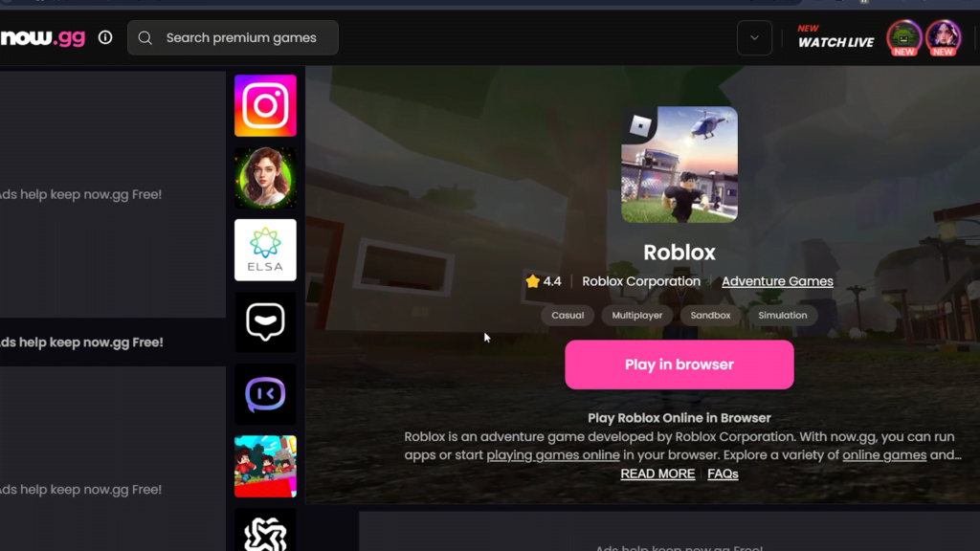The image size is (980, 551).
Task: Open the now.gg home logo
Action: tap(42, 37)
